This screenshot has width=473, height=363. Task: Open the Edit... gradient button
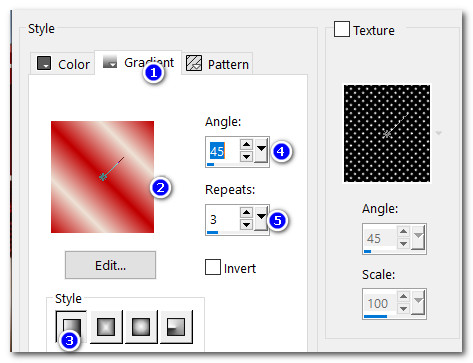[110, 265]
